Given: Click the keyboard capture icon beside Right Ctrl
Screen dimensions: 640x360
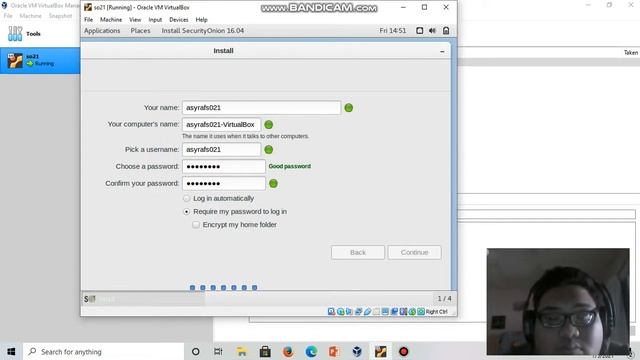Looking at the screenshot, I should (x=421, y=311).
